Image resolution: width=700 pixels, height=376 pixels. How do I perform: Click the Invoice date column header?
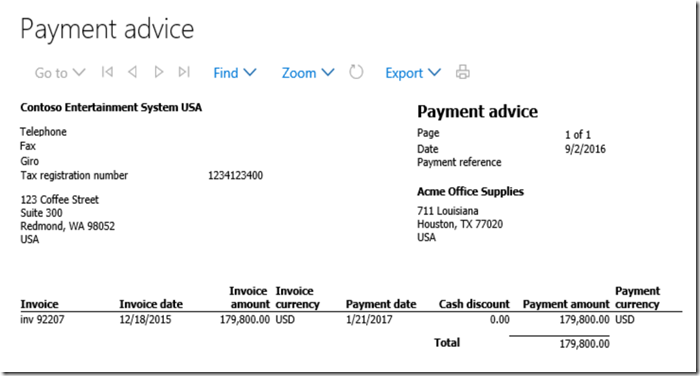151,305
